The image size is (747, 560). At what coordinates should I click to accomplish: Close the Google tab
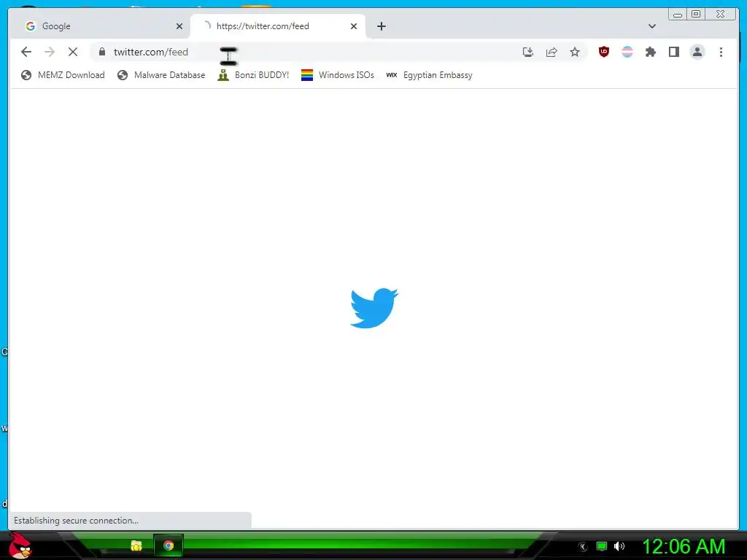179,26
